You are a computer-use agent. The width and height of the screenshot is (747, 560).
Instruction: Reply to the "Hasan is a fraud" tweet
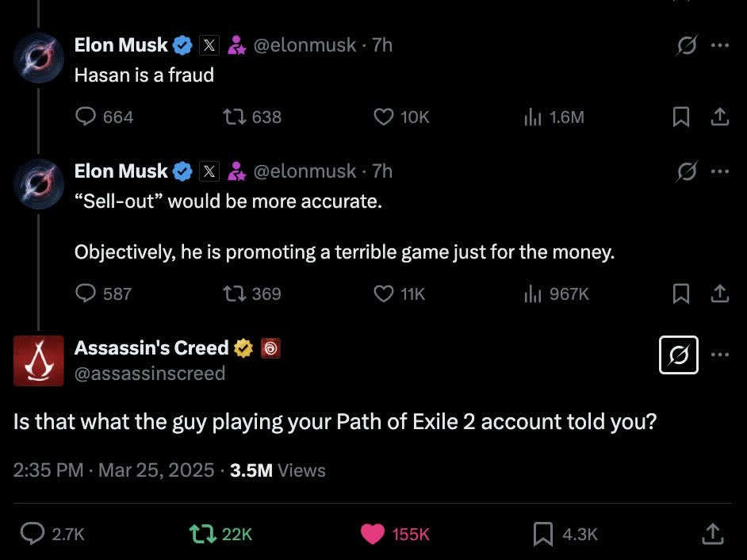86,117
